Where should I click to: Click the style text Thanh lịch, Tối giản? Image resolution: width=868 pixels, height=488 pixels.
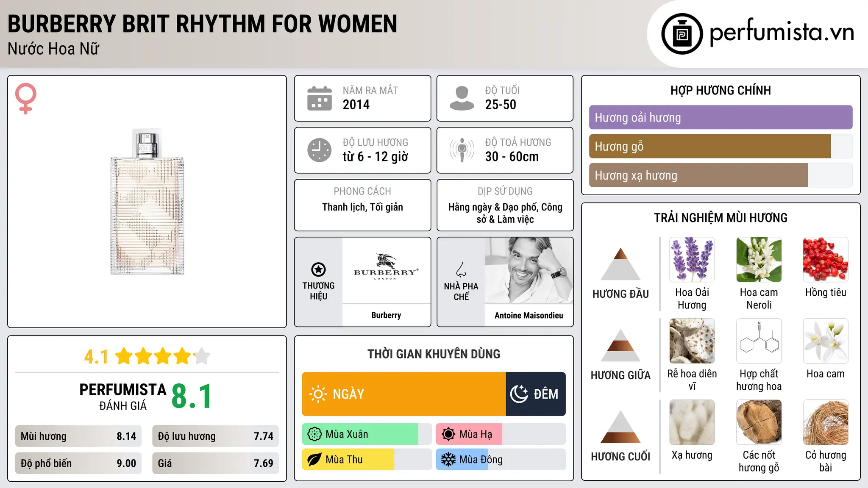coord(362,207)
